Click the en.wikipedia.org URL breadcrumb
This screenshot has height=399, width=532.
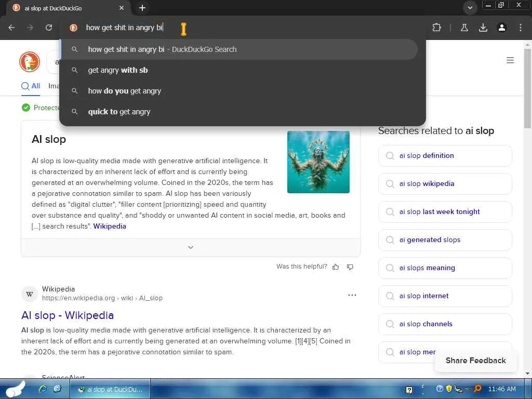click(x=102, y=298)
